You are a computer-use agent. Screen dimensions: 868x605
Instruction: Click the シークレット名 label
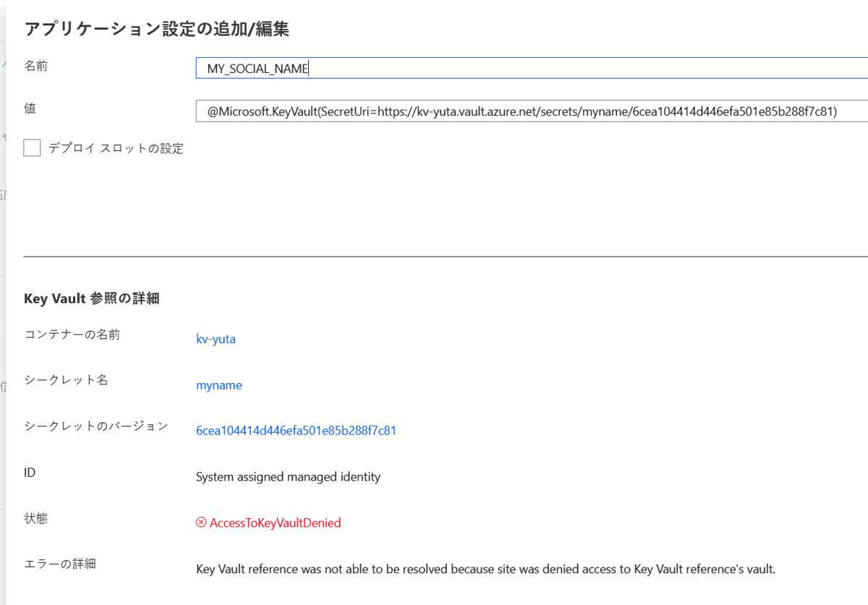[x=66, y=381]
